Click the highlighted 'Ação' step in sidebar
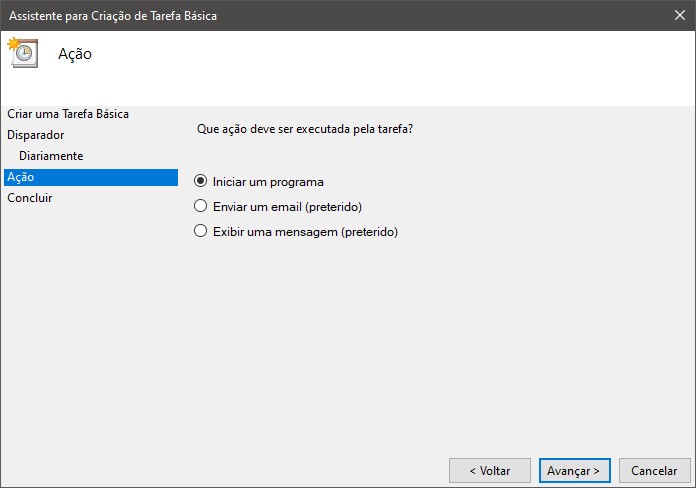This screenshot has height=488, width=696. pyautogui.click(x=90, y=177)
